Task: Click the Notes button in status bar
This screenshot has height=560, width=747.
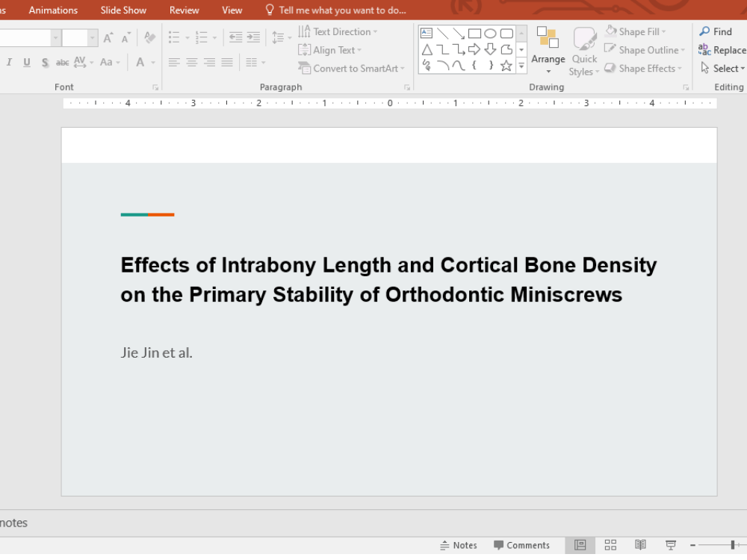Action: (458, 545)
